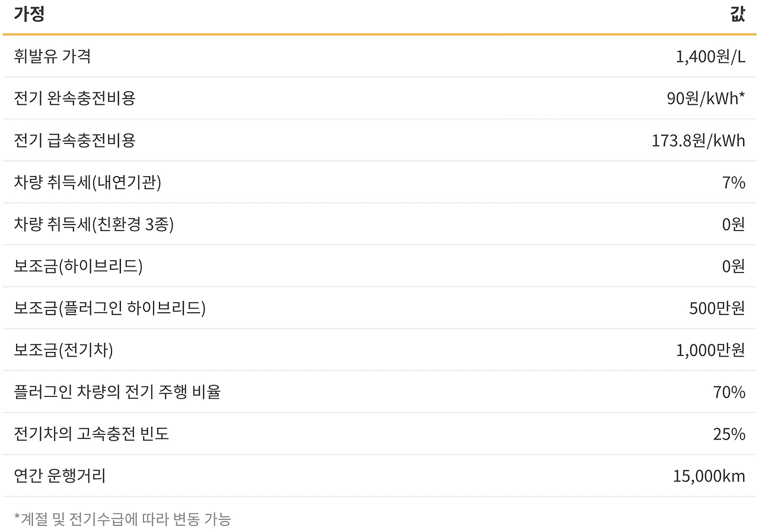Click the 1,000만원 subsidy value

click(710, 351)
